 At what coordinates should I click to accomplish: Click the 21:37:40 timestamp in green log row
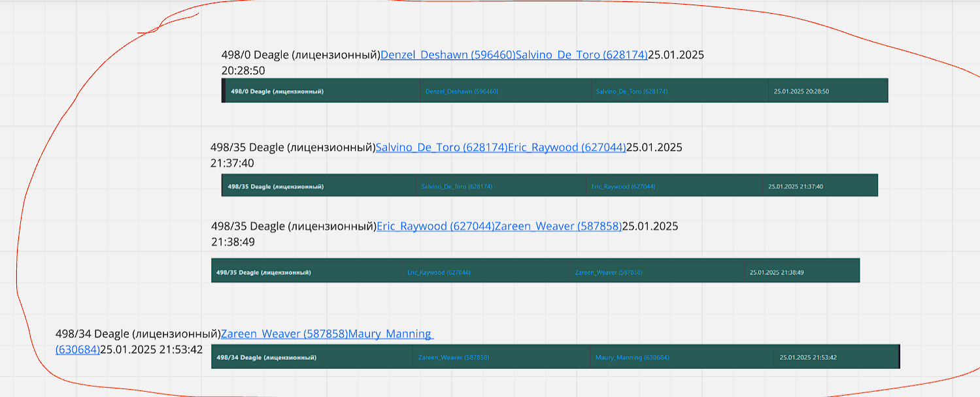(795, 187)
